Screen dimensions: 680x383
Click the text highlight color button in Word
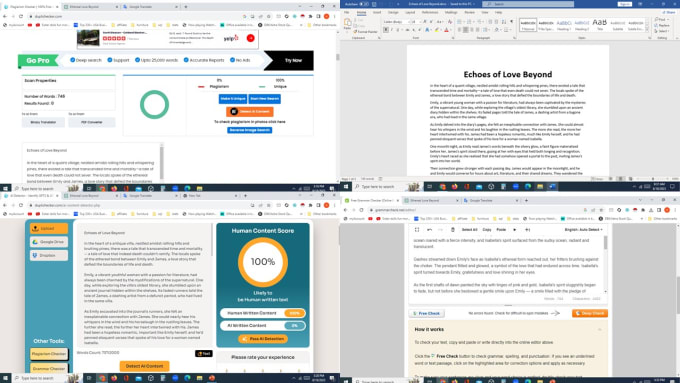click(437, 30)
